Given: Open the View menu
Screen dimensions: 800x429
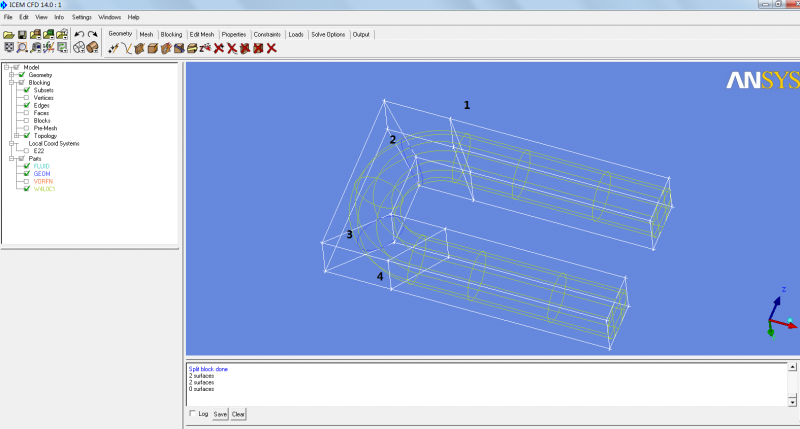Looking at the screenshot, I should [41, 17].
